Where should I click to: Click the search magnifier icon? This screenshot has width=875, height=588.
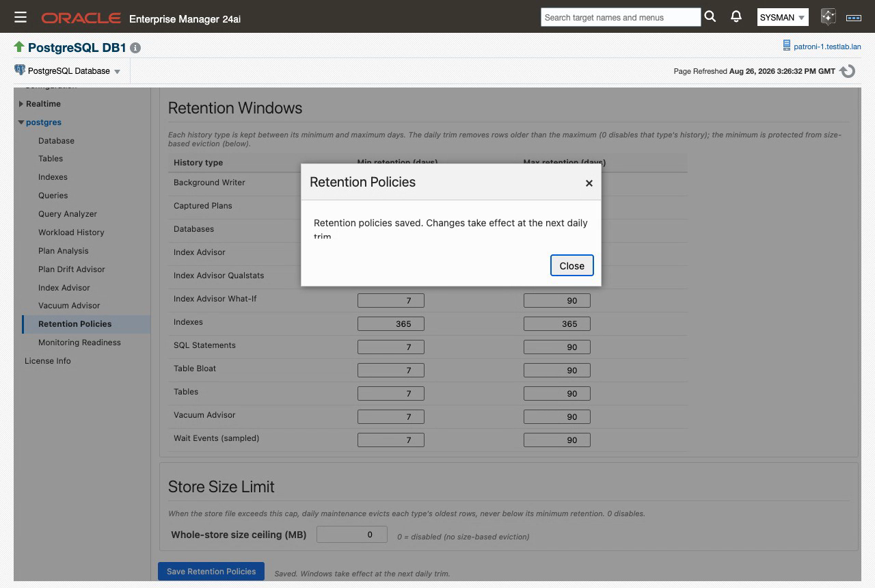pyautogui.click(x=710, y=17)
